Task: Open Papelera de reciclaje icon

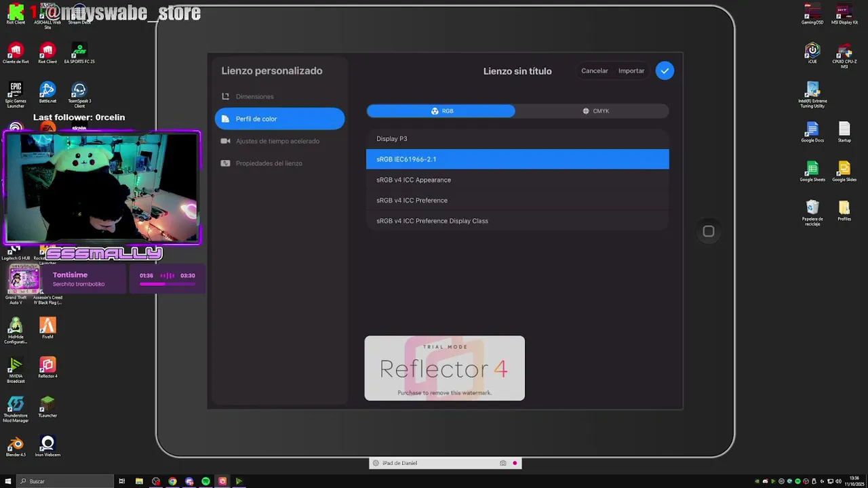Action: (812, 213)
